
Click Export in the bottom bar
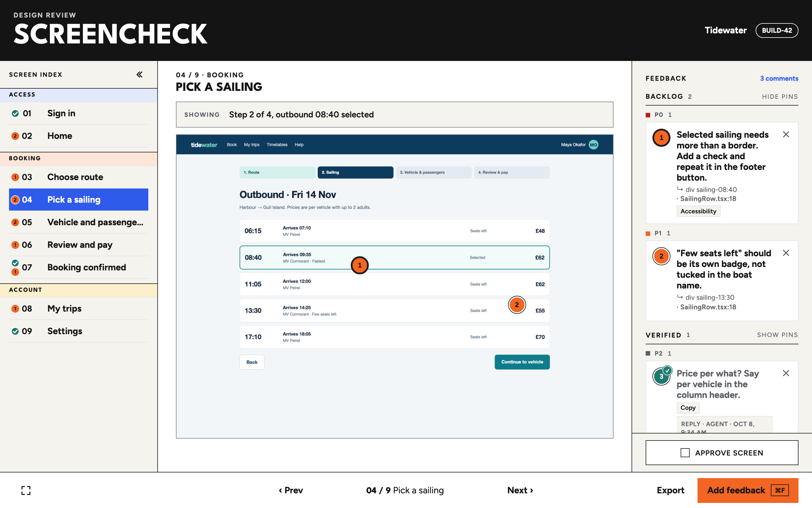coord(670,490)
